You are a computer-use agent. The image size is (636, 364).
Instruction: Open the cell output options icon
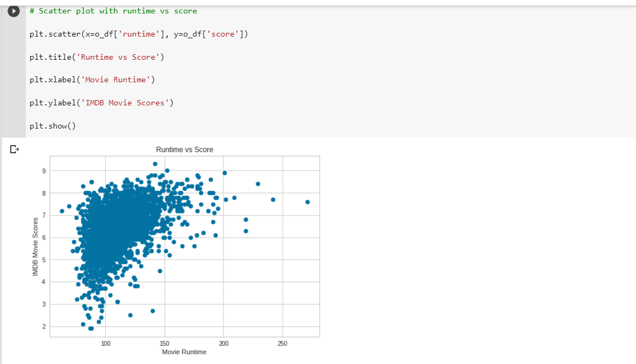[x=14, y=149]
